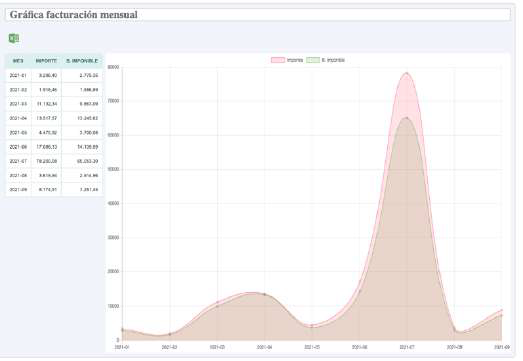Image resolution: width=523 pixels, height=361 pixels.
Task: Toggle the pink Importe legend swatch
Action: pyautogui.click(x=278, y=60)
